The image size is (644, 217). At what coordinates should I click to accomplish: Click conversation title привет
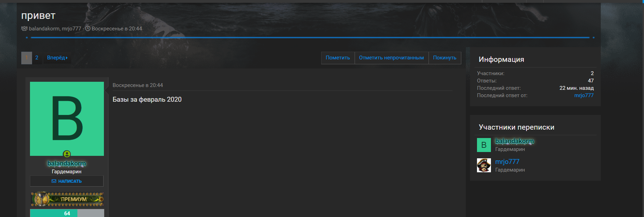click(x=38, y=15)
